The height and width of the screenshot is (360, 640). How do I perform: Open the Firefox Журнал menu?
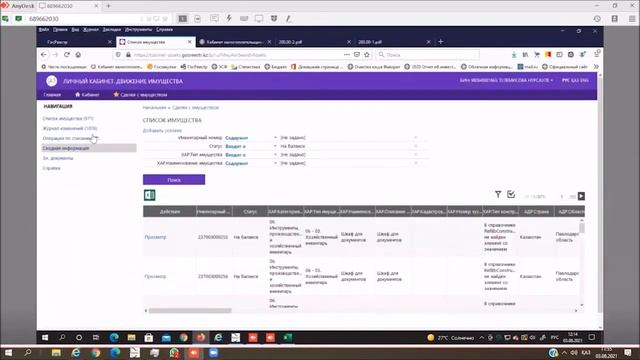[x=91, y=30]
